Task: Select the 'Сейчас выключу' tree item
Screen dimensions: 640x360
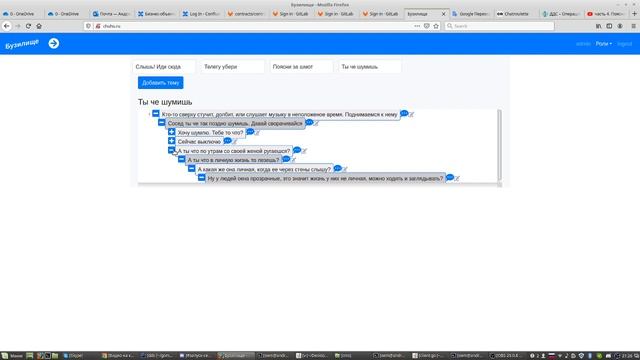Action: (199, 142)
